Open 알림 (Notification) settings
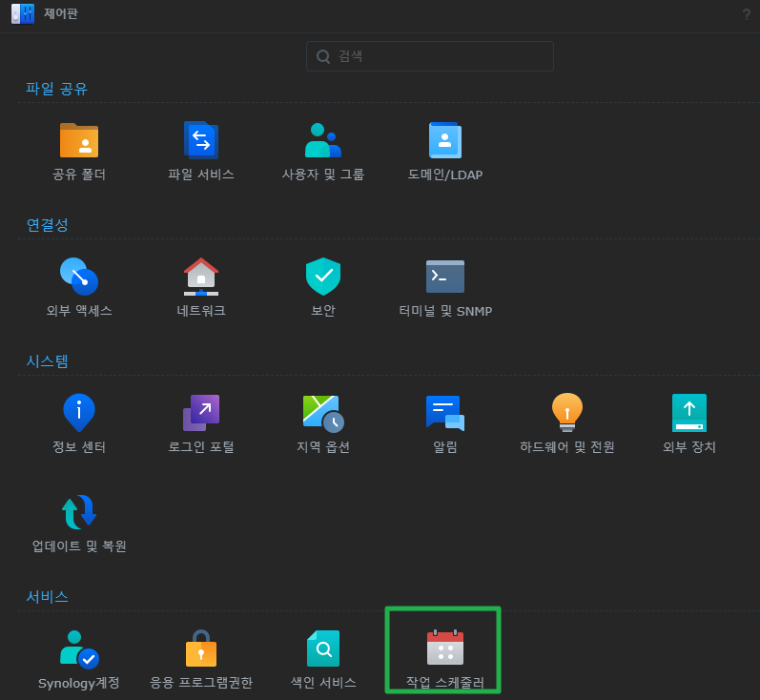Viewport: 760px width, 700px height. [x=445, y=413]
